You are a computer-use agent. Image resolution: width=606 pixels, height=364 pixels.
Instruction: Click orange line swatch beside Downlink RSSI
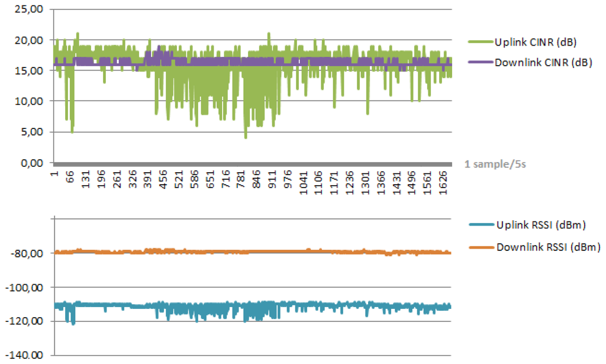[479, 246]
